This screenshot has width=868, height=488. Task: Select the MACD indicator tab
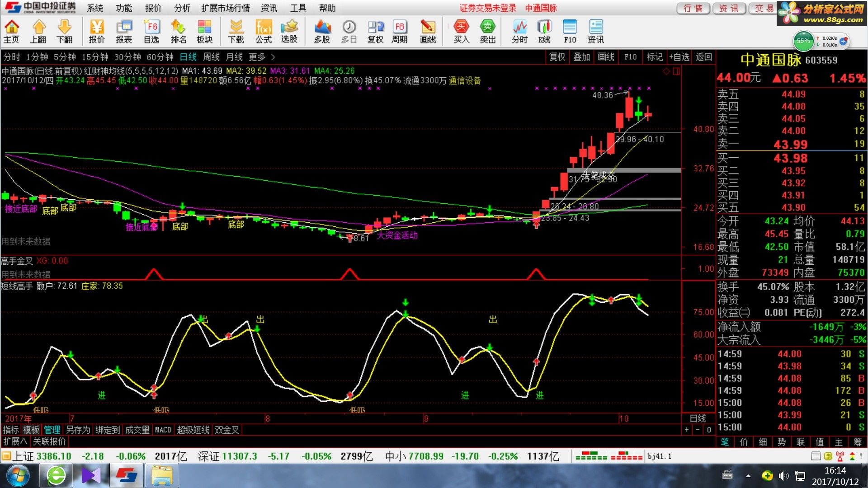tap(163, 430)
